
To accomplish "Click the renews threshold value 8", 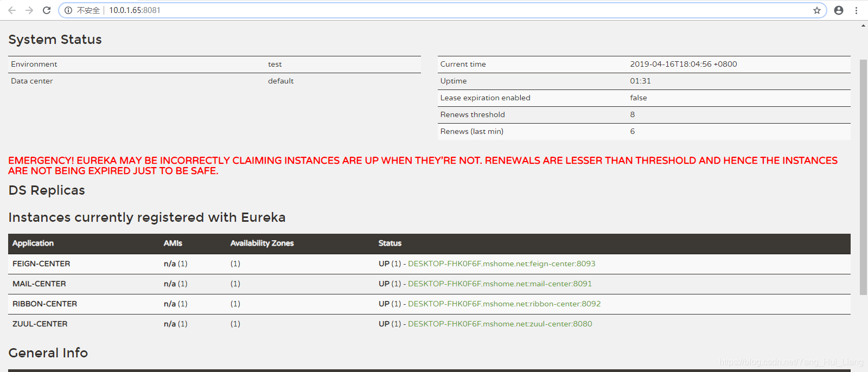I will tap(633, 114).
